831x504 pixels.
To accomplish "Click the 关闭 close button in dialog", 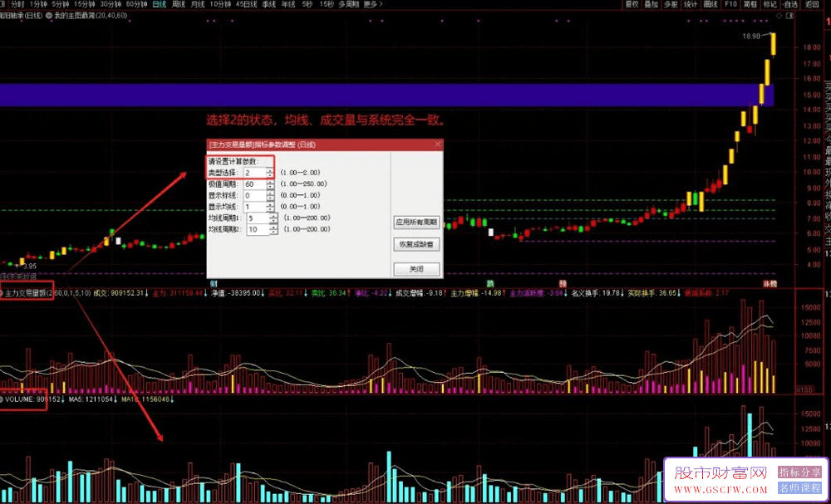I will (416, 269).
